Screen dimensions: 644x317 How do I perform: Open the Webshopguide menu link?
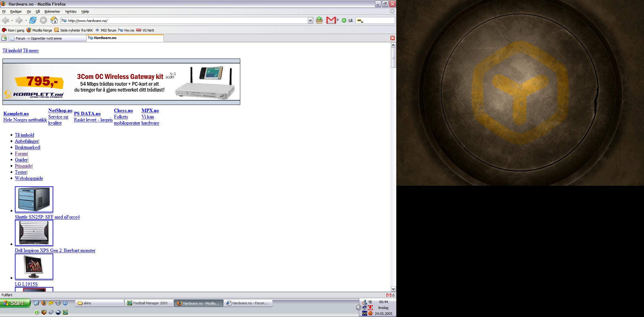click(29, 178)
